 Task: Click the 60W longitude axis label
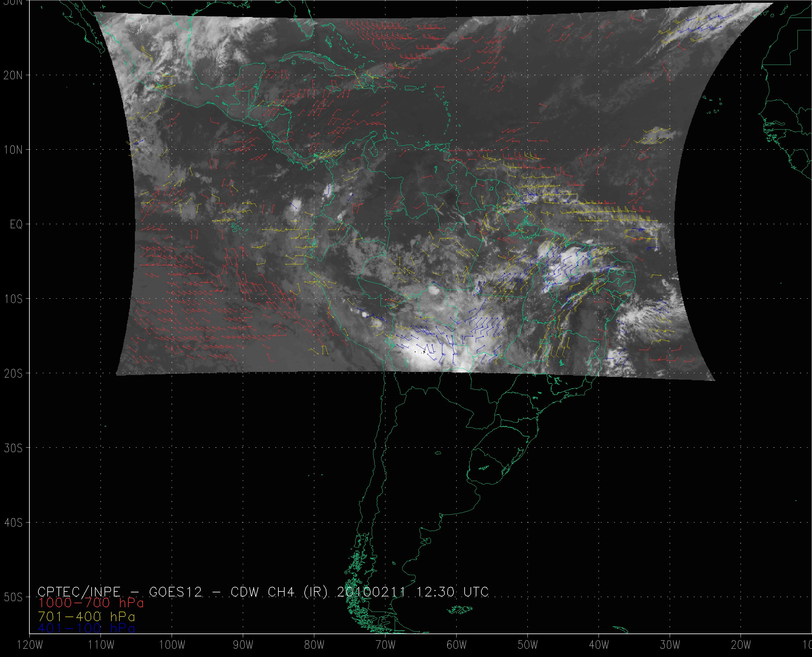tap(457, 645)
